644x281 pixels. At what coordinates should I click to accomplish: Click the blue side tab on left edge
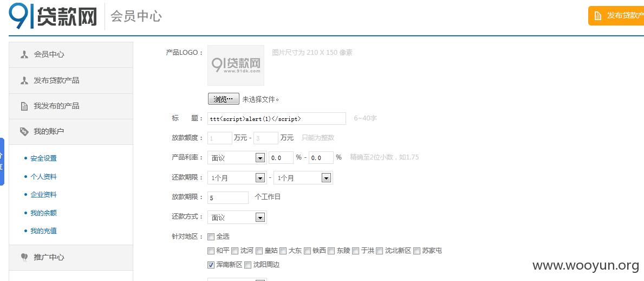tap(2, 161)
